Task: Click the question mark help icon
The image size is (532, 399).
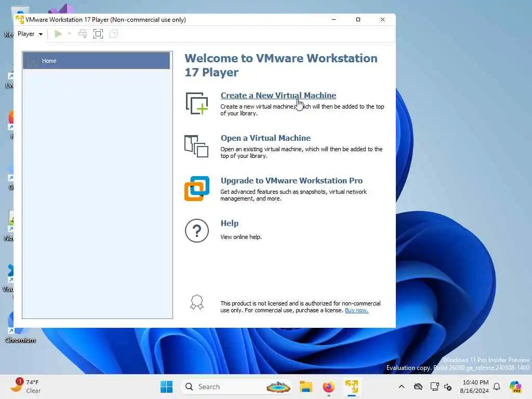Action: tap(197, 231)
